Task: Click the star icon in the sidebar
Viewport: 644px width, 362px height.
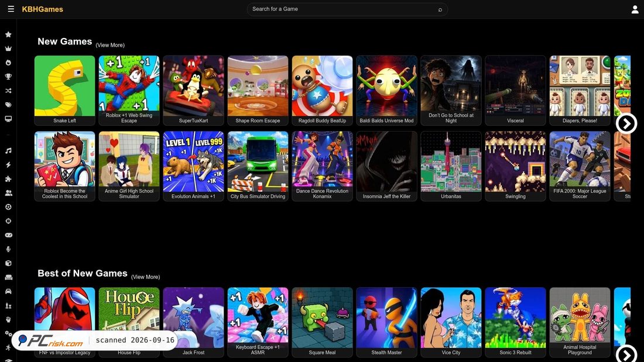Action: (x=8, y=35)
